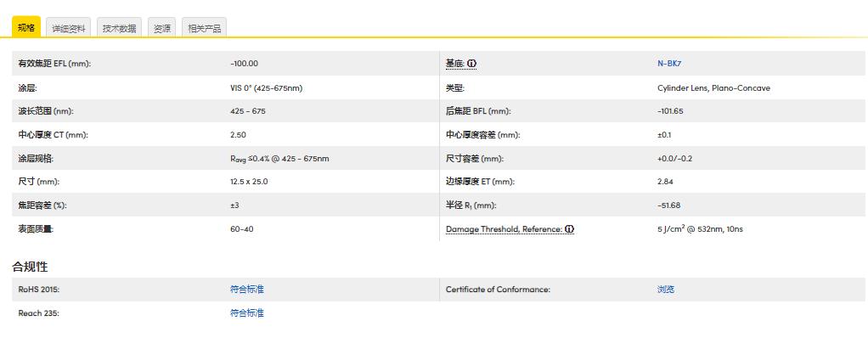The width and height of the screenshot is (868, 349).
Task: Click the 合规性 section heading
Action: (30, 267)
